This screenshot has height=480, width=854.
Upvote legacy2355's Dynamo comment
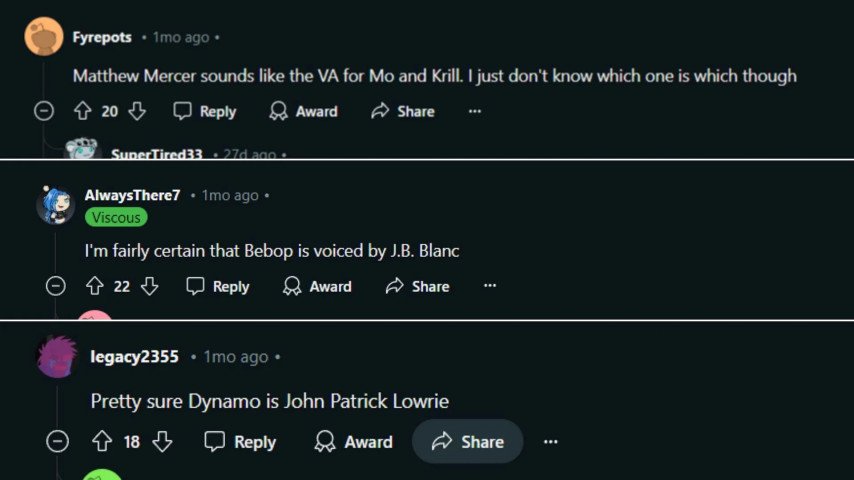click(102, 441)
